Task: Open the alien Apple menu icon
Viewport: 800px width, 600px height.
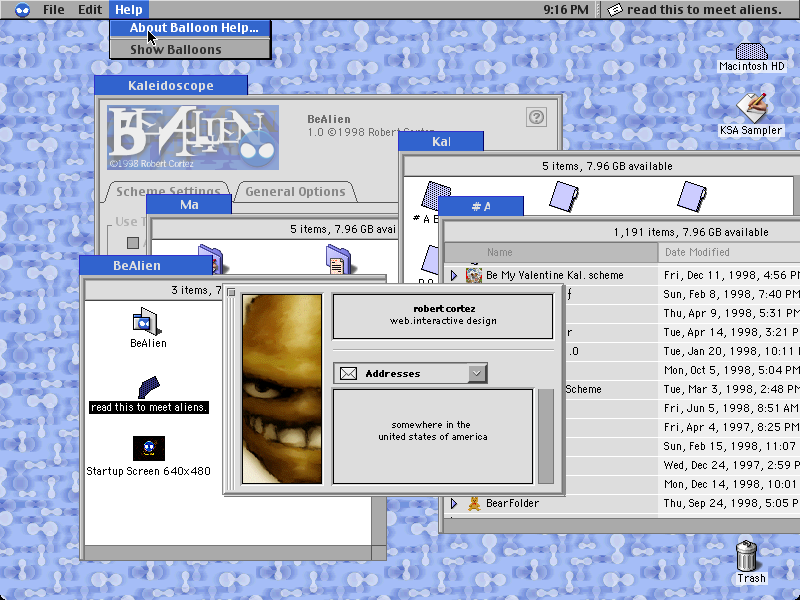Action: 22,10
